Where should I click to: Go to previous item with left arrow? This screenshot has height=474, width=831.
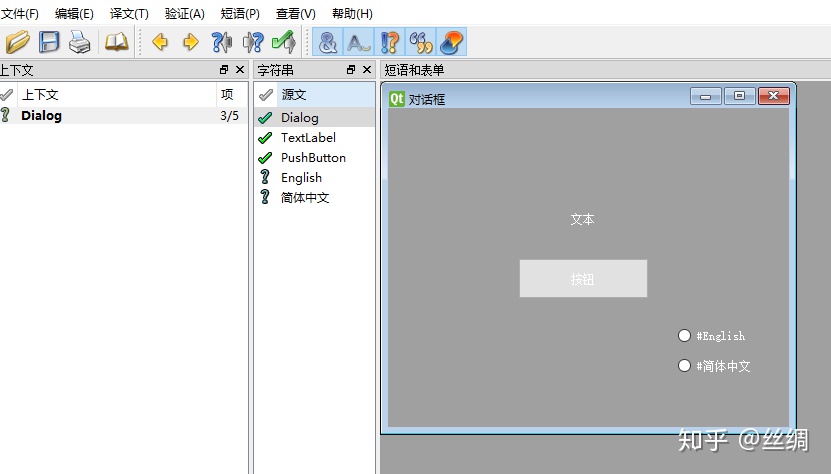point(160,42)
